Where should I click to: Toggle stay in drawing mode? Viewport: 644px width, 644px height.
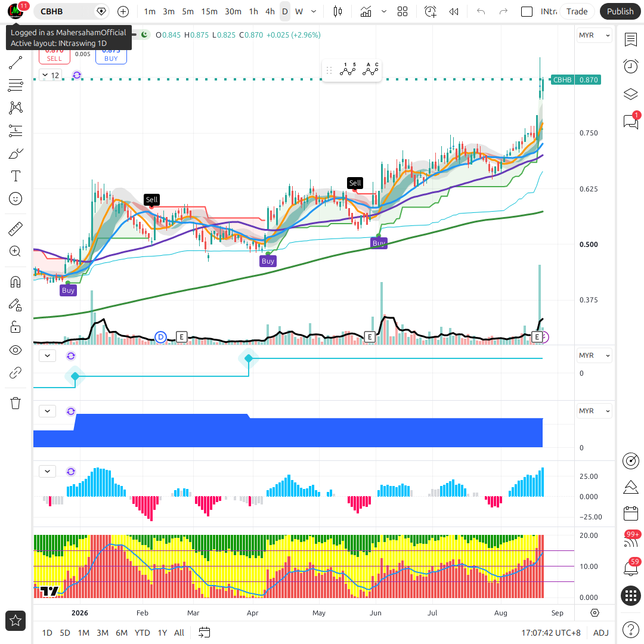tap(16, 305)
